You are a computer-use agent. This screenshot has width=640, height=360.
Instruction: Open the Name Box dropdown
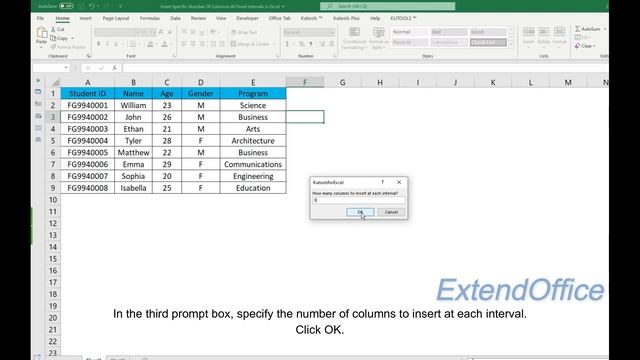click(66, 68)
